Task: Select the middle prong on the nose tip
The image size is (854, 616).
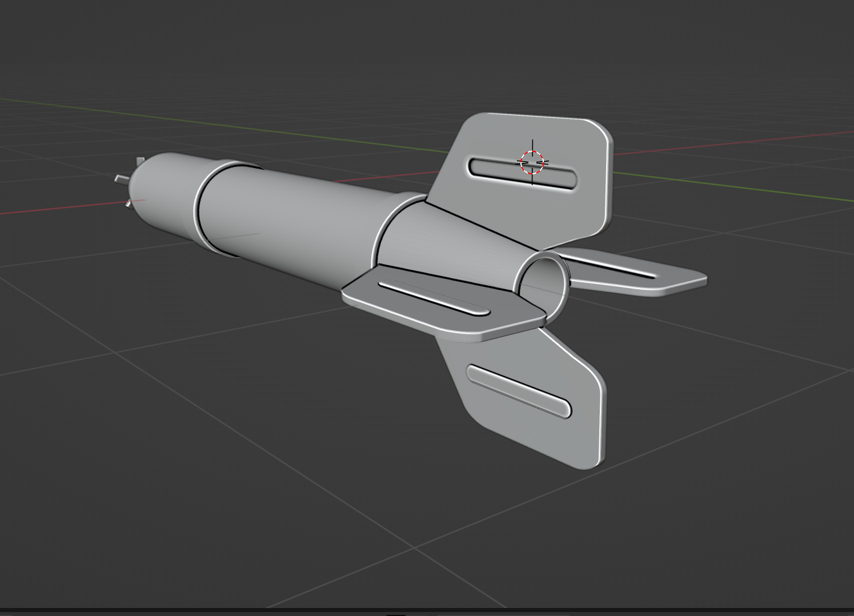Action: [121, 179]
